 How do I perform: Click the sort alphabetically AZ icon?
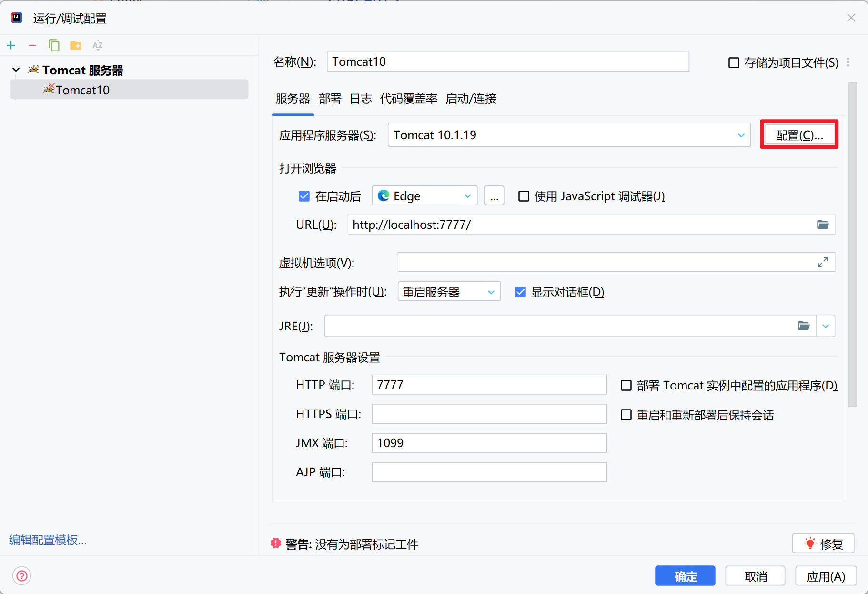tap(98, 45)
